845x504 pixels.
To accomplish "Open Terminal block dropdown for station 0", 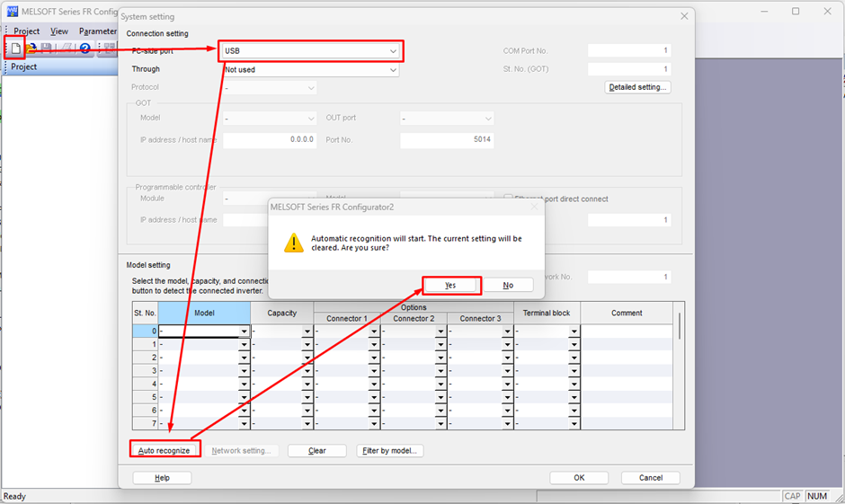I will click(x=574, y=332).
